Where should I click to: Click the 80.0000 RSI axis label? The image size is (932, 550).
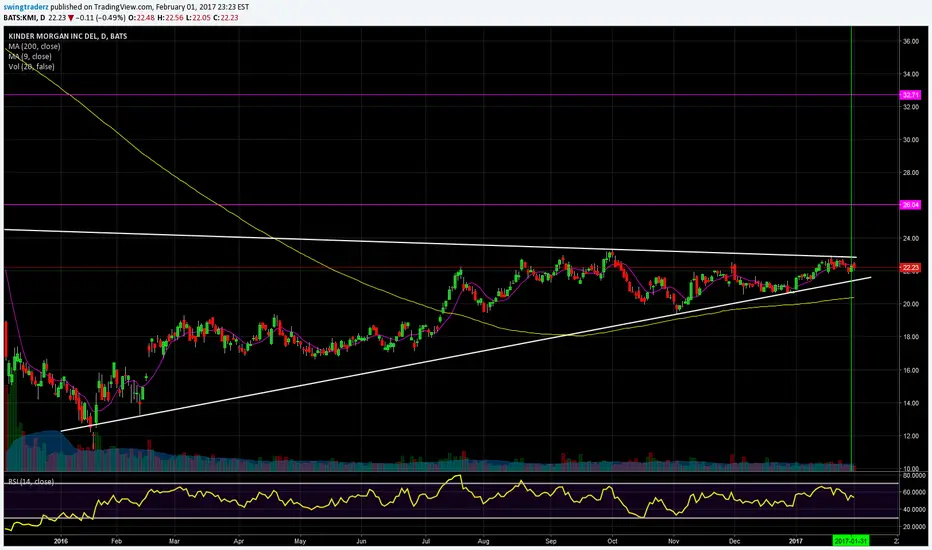pos(914,476)
